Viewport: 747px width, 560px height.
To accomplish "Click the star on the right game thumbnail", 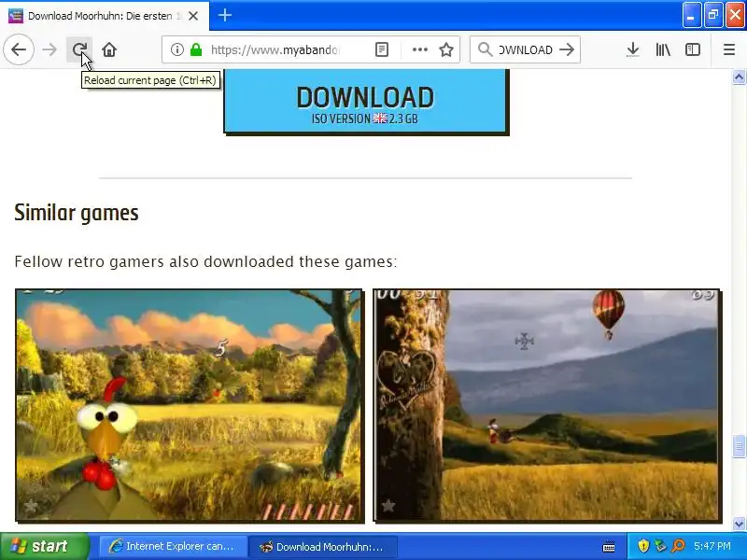I will tap(388, 505).
